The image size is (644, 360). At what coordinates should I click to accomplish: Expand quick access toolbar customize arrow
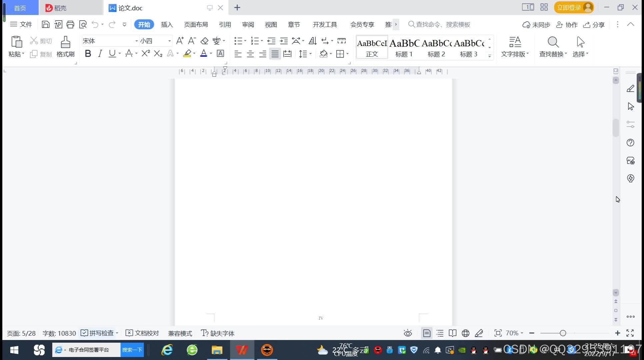tap(124, 24)
